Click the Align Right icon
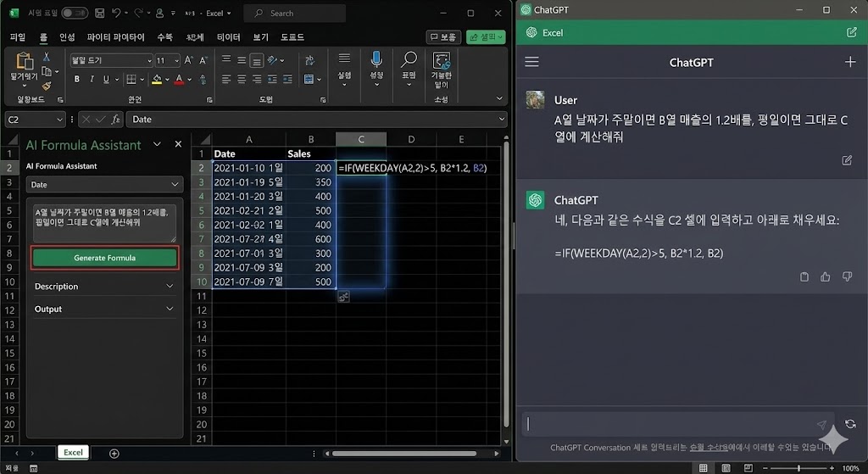 pos(257,79)
